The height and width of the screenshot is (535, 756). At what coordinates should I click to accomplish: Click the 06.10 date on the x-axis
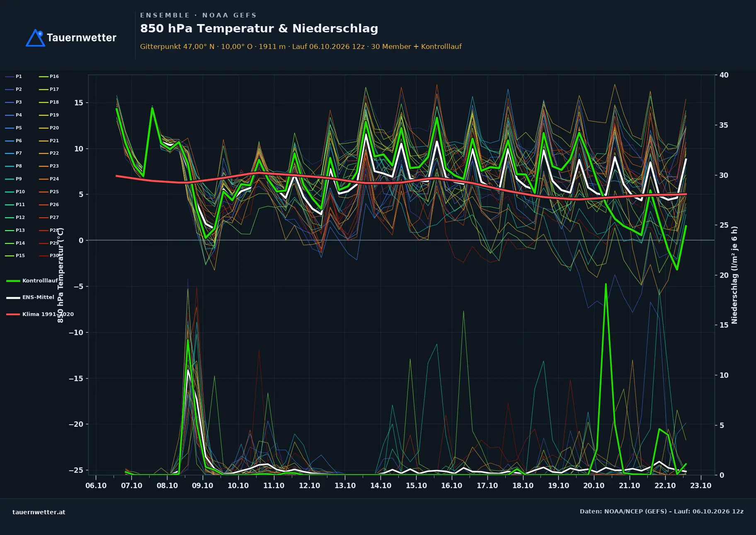[96, 486]
